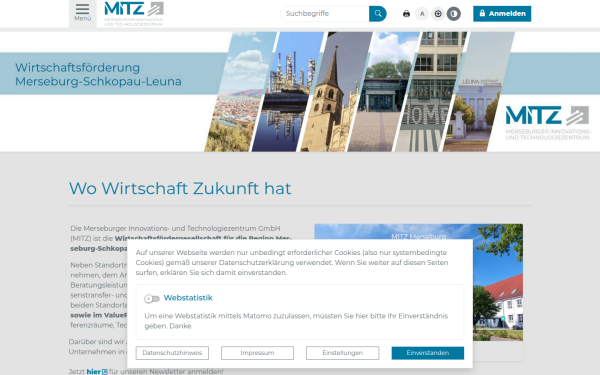Click the small 'A' font size icon
The image size is (600, 375).
[x=422, y=14]
